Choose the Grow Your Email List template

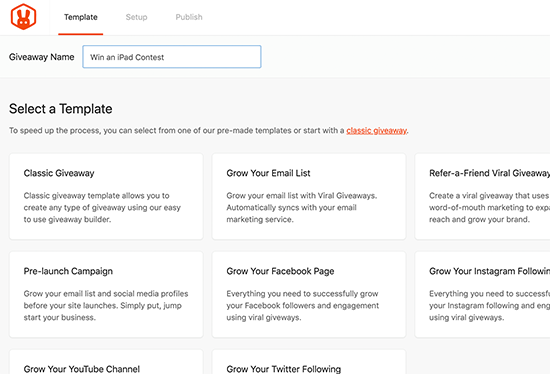309,196
